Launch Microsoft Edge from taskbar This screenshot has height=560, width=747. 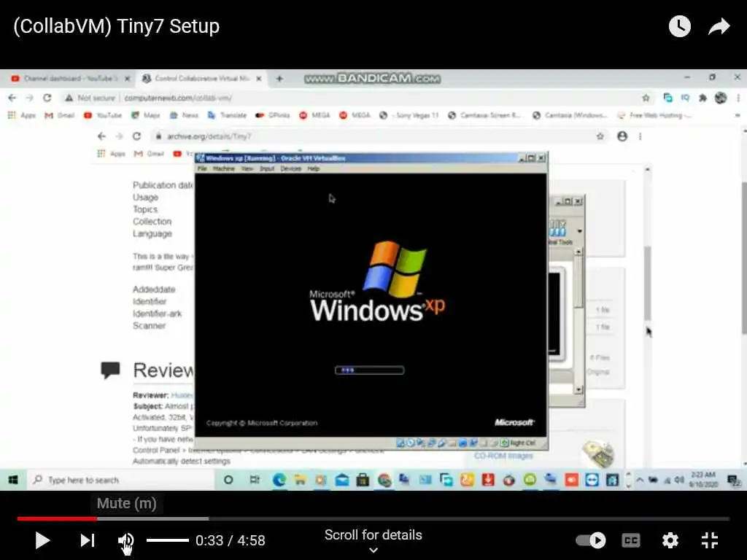coord(279,480)
